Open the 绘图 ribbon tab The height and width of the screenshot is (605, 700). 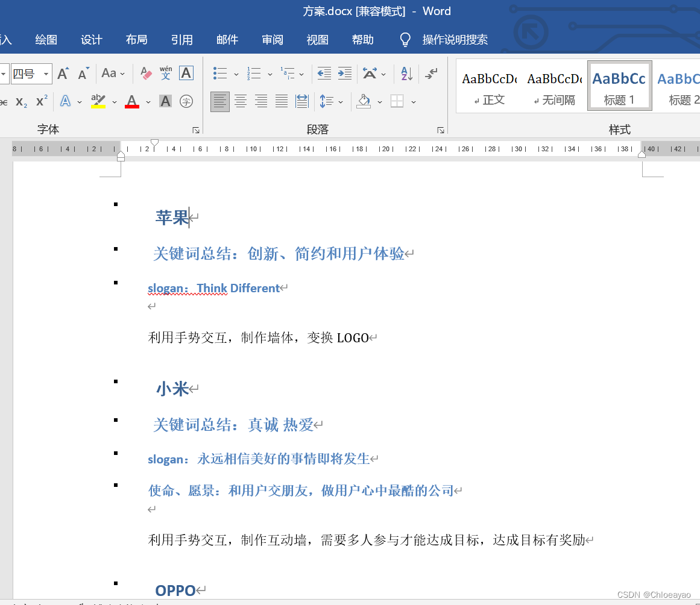46,40
